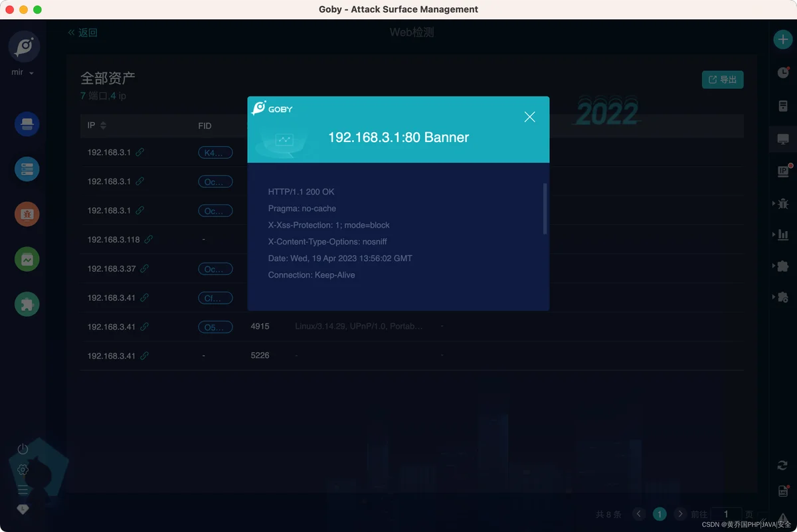Open the link icon beside 192.168.3.37

[144, 268]
